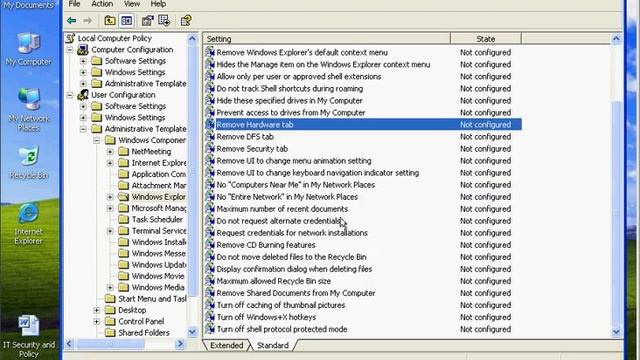Expand Software Settings under Computer Configuration
The height and width of the screenshot is (360, 640).
tap(83, 61)
